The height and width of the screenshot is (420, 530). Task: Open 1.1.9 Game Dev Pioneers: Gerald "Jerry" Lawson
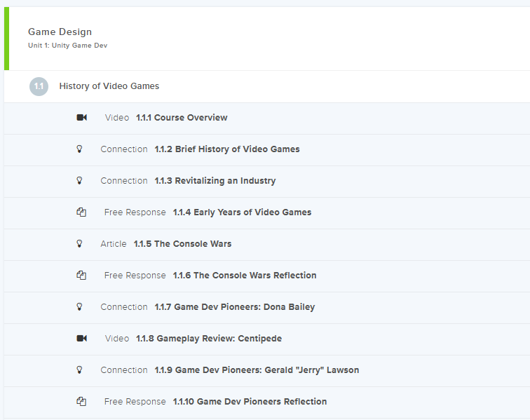257,370
